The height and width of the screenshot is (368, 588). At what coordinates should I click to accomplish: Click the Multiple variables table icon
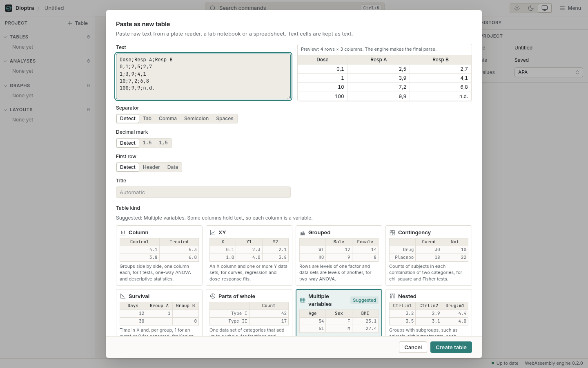click(303, 300)
